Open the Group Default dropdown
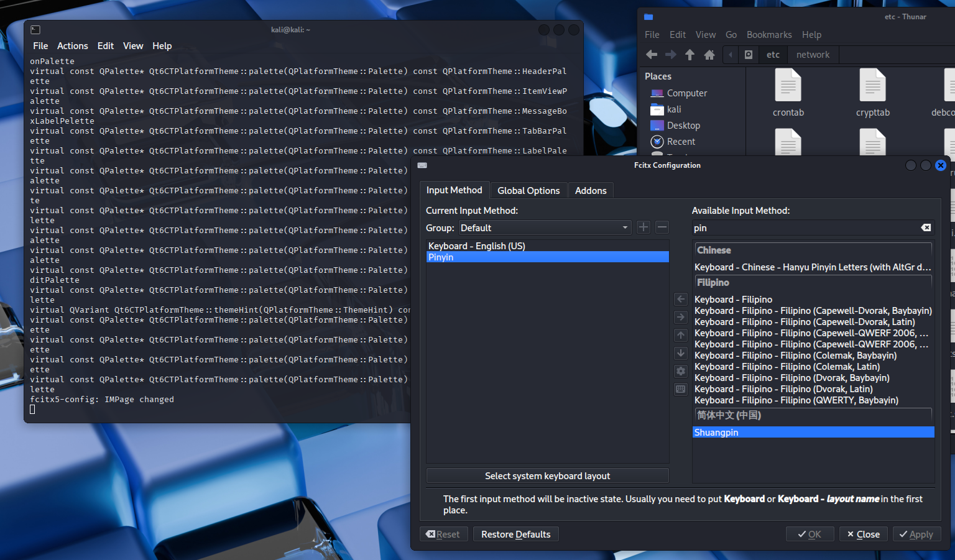Image resolution: width=955 pixels, height=560 pixels. click(x=545, y=228)
